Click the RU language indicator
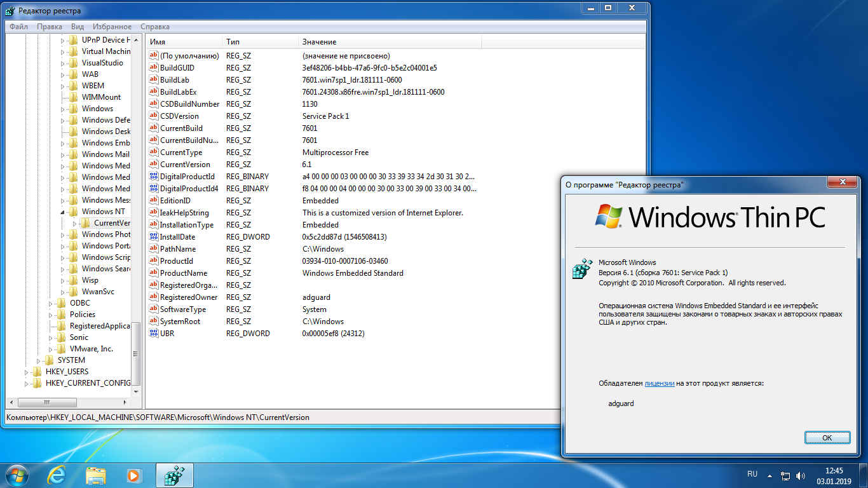The image size is (868, 488). click(752, 474)
